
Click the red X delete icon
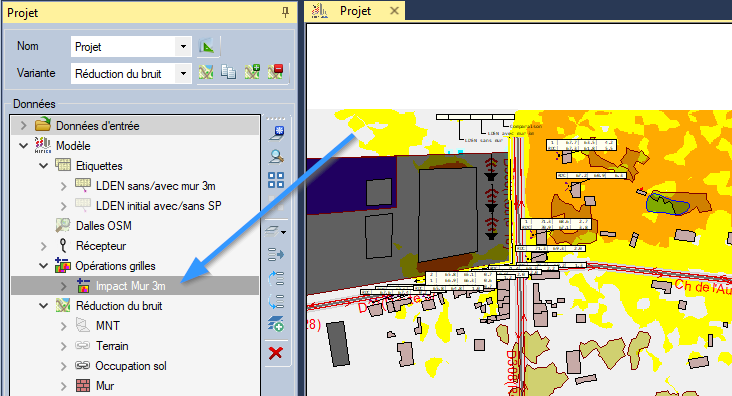click(276, 353)
